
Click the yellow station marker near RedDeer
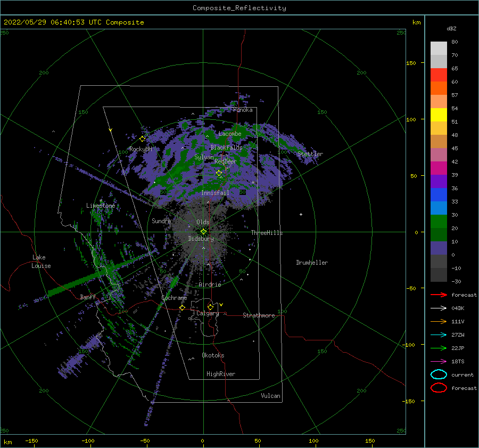(x=219, y=173)
